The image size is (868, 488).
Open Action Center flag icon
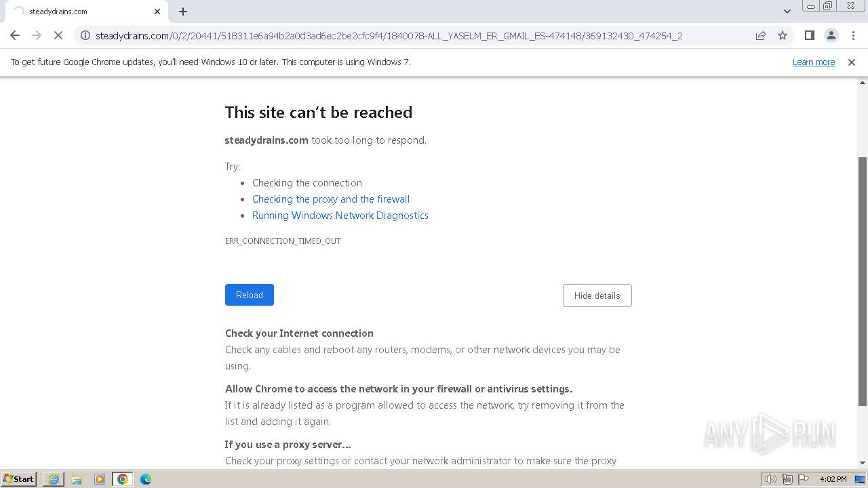click(804, 479)
